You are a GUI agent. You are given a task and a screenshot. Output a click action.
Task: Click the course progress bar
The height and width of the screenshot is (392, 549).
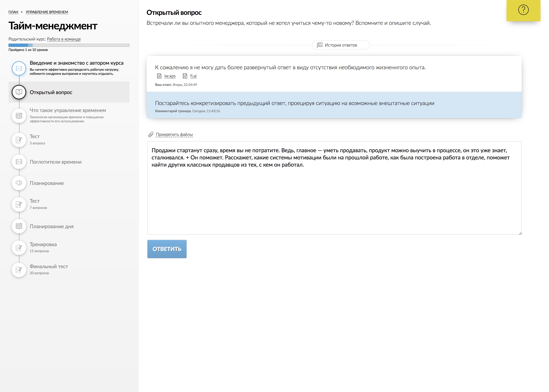point(69,45)
